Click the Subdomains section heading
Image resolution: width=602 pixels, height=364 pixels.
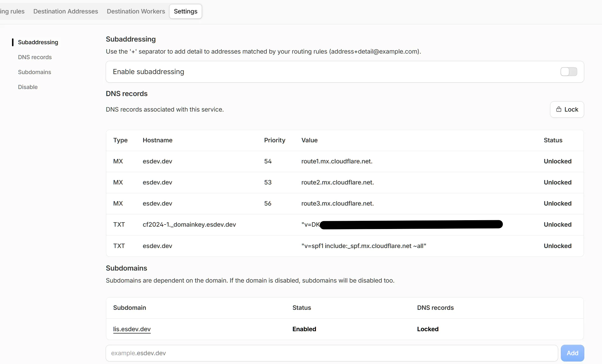point(126,268)
